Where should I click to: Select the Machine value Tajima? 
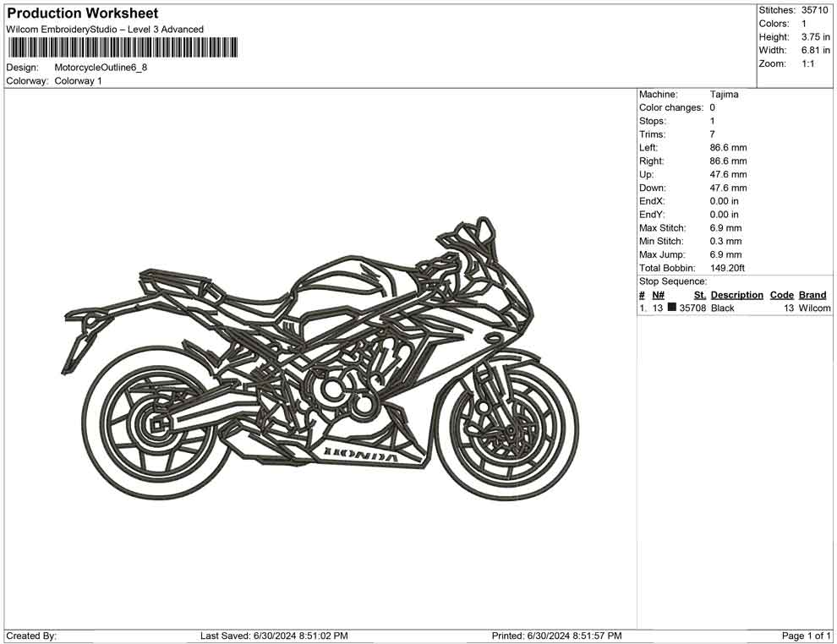[724, 94]
